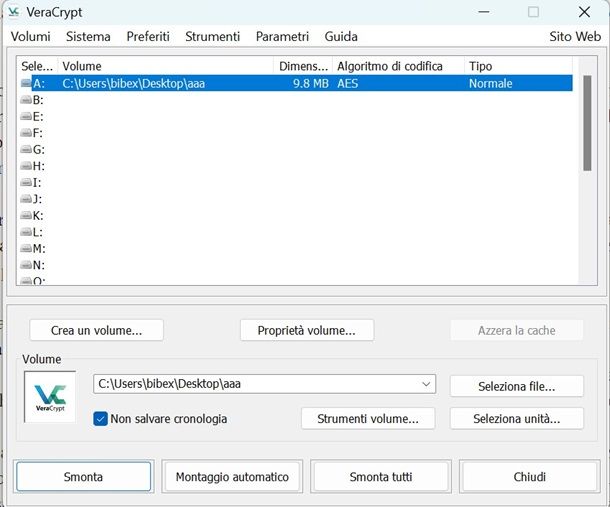Open the Sistema menu
This screenshot has width=610, height=507.
(88, 37)
